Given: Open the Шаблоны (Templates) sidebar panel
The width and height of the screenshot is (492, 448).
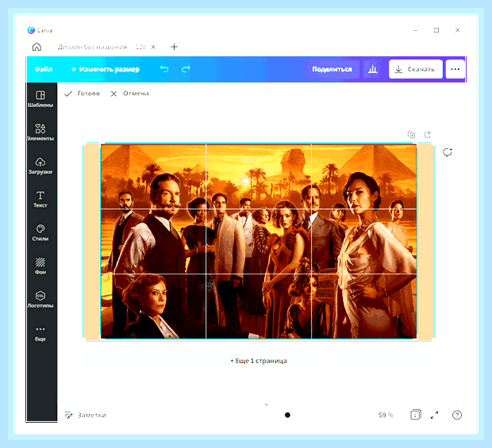Looking at the screenshot, I should coord(40,99).
